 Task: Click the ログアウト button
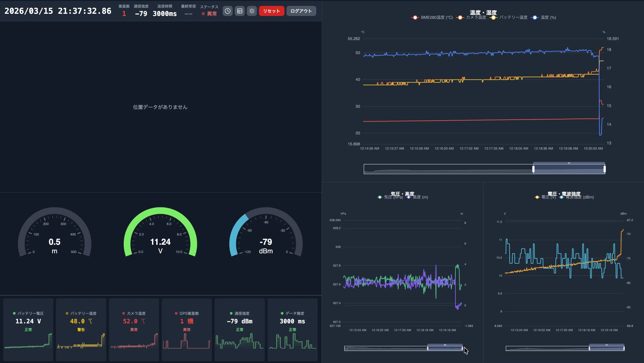tap(301, 11)
